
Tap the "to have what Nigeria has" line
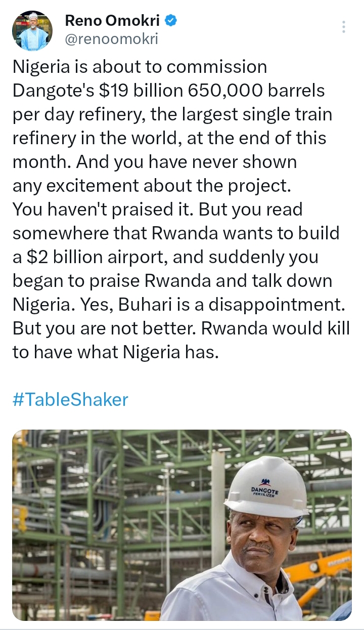click(x=115, y=352)
